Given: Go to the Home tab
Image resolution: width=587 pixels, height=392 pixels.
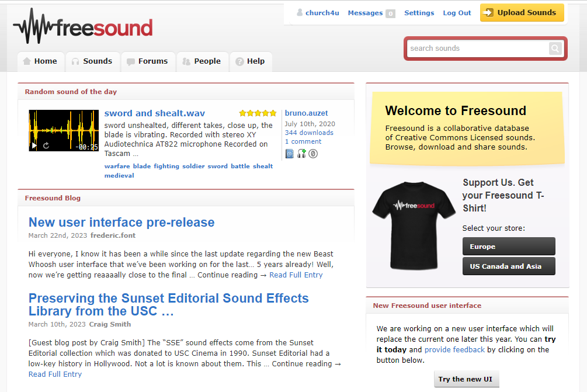Looking at the screenshot, I should 41,62.
